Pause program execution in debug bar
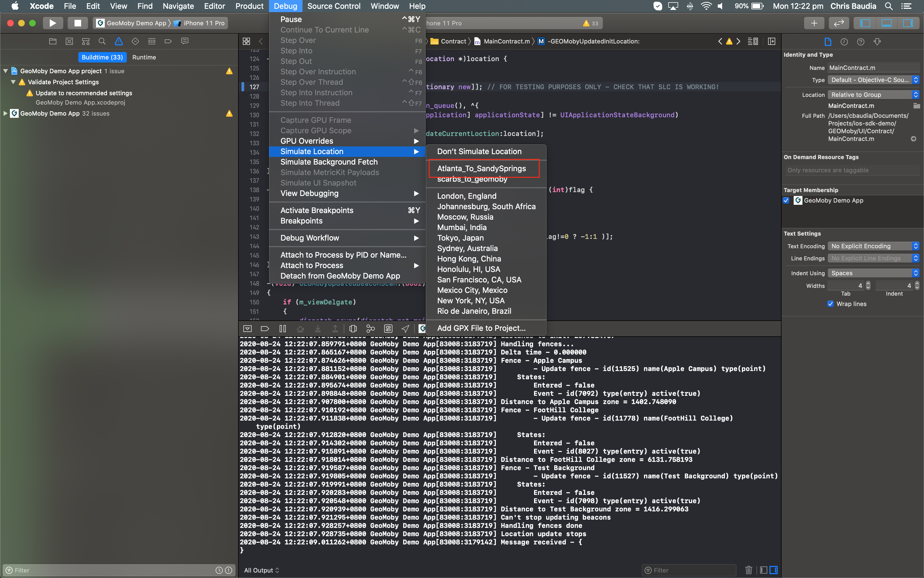The height and width of the screenshot is (578, 924). 282,328
